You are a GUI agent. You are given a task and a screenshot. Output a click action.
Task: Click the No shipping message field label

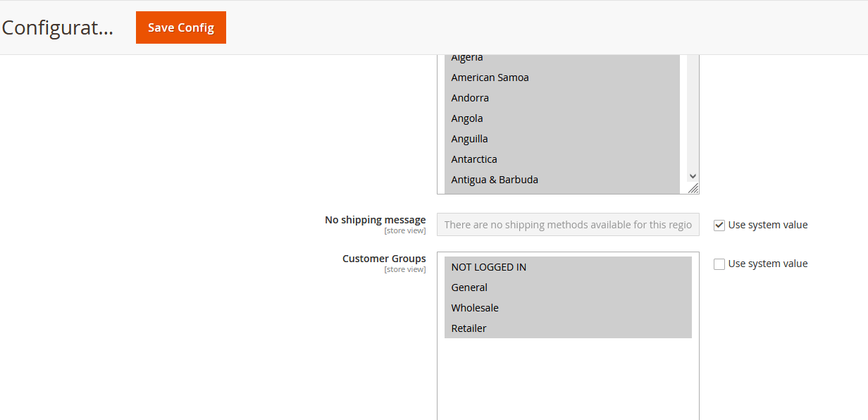tap(375, 220)
